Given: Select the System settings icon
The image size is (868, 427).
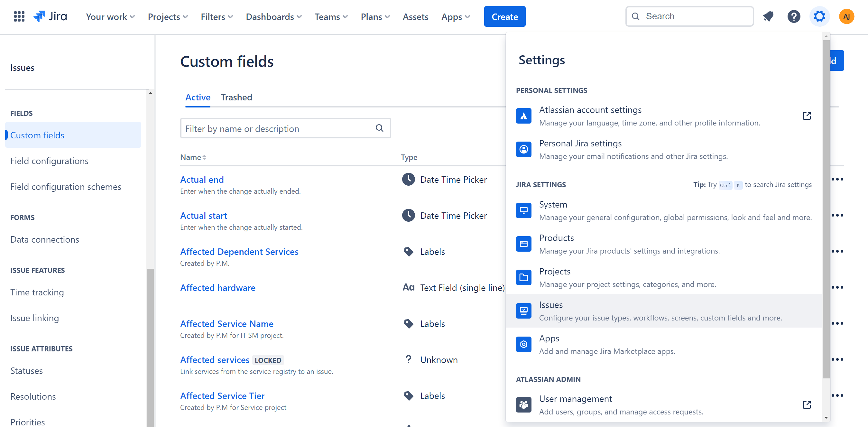Looking at the screenshot, I should pyautogui.click(x=523, y=210).
